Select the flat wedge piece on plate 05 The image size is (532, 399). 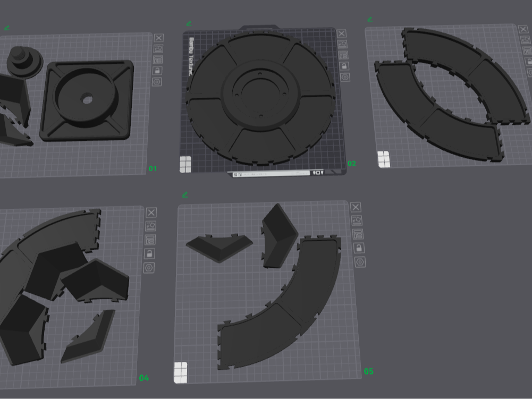(219, 248)
